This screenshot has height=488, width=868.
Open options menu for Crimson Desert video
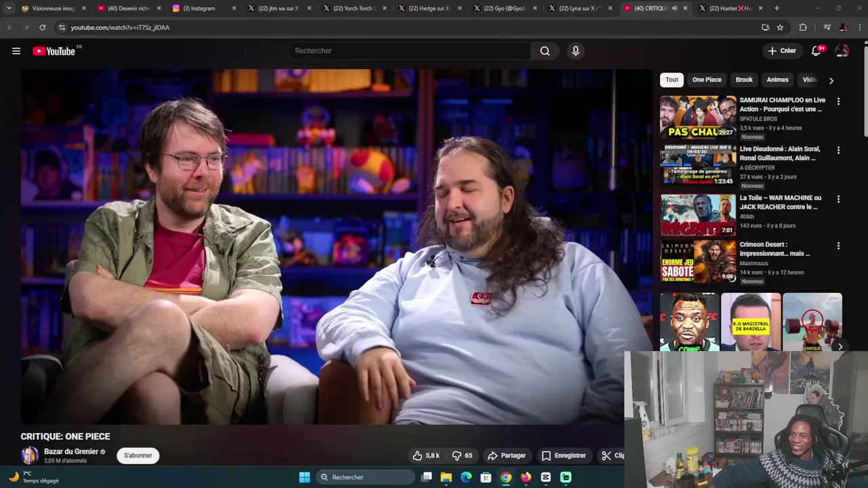tap(838, 245)
